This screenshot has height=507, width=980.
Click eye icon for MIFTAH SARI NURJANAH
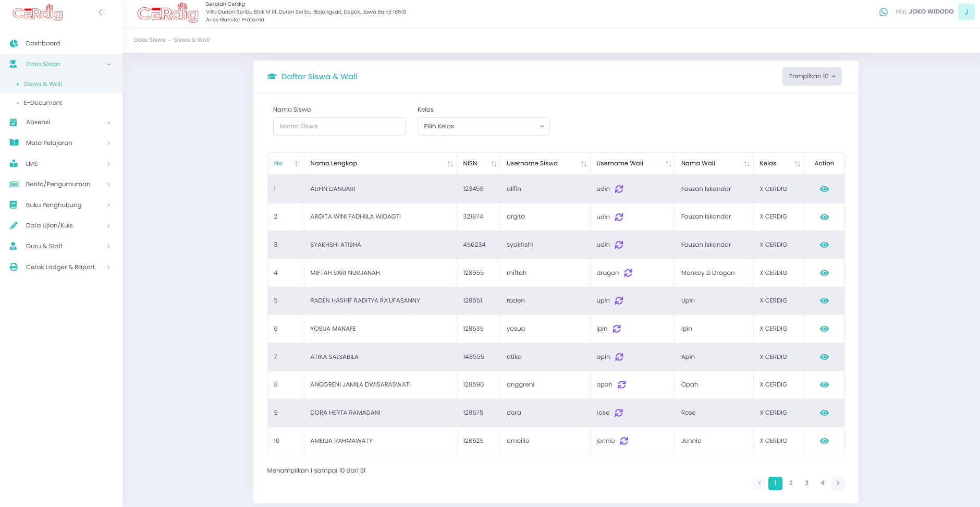tap(824, 273)
